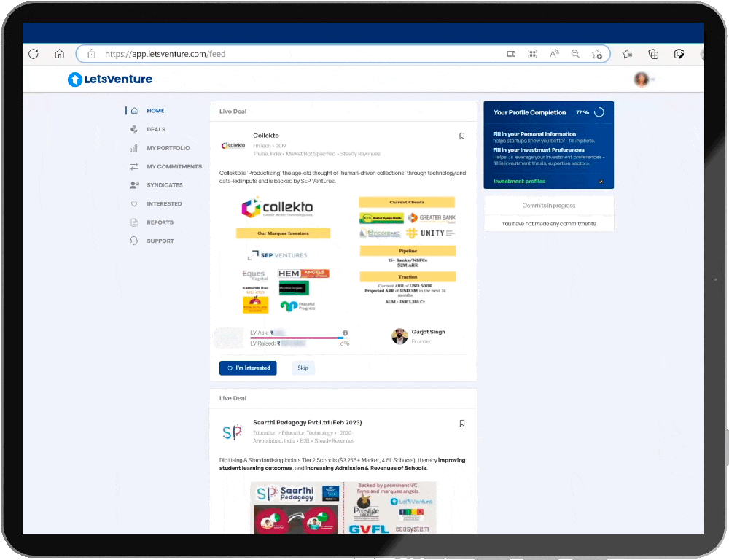Click Fill in your Investment Preferences
The image size is (729, 560).
(539, 150)
